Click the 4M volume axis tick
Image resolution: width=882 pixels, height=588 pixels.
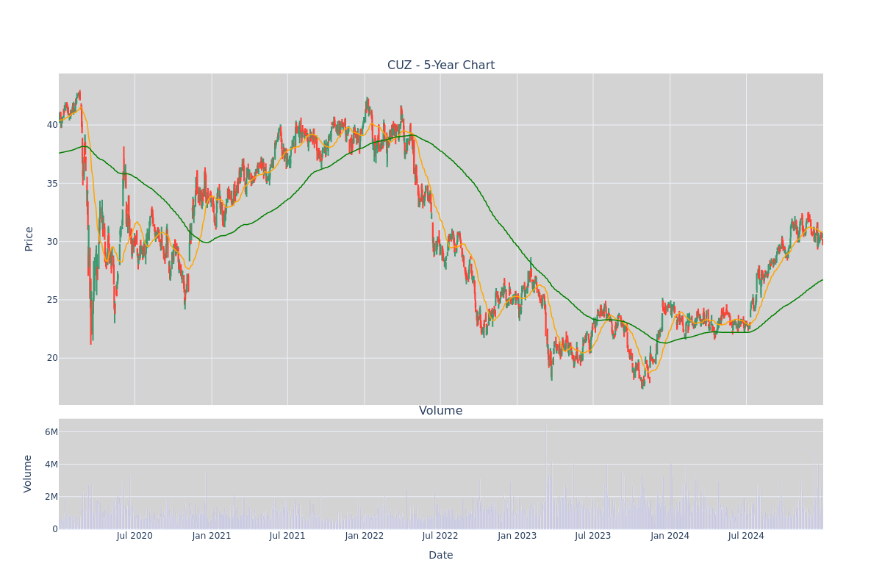pos(51,465)
